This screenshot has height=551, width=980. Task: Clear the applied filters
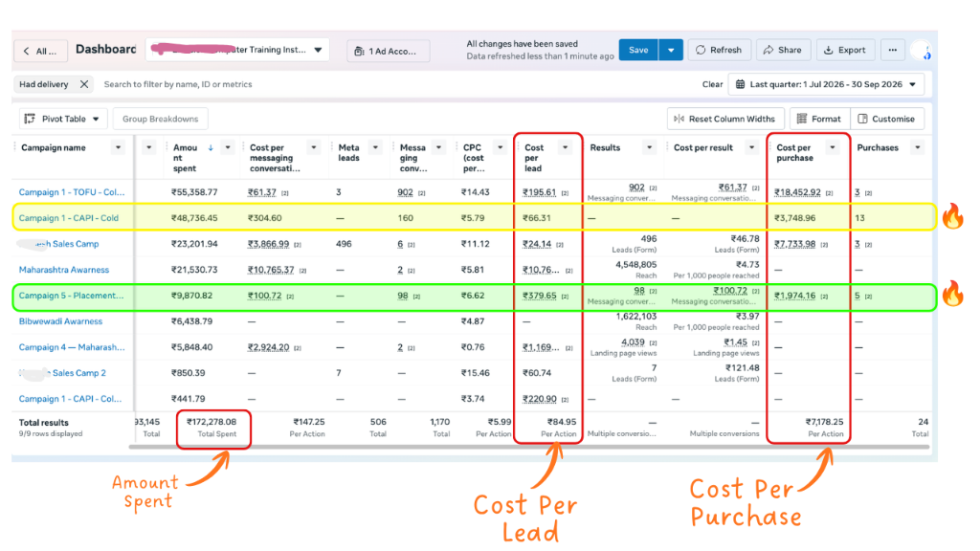click(x=712, y=84)
